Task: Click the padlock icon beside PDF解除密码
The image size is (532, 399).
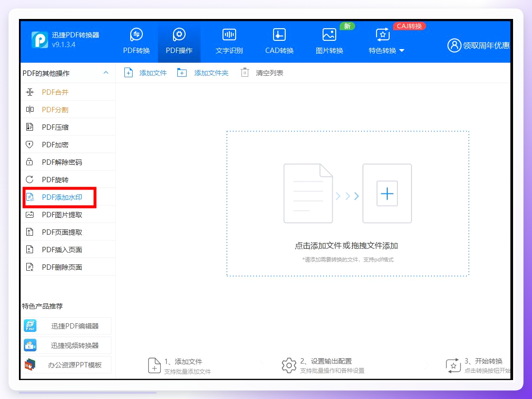Action: 30,161
